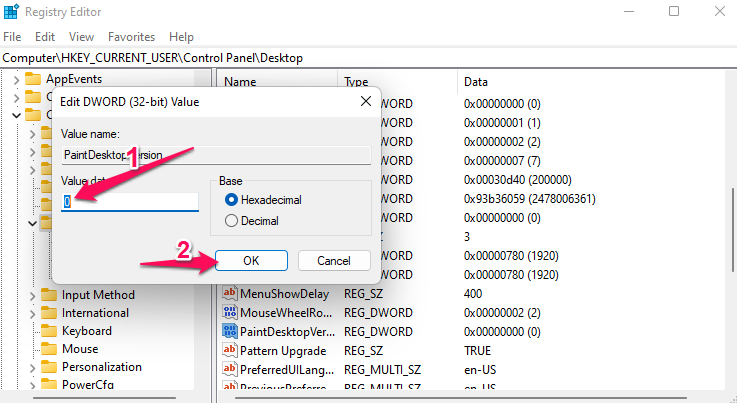This screenshot has height=403, width=737.
Task: Click the PreferredUILang... value icon
Action: pos(229,369)
